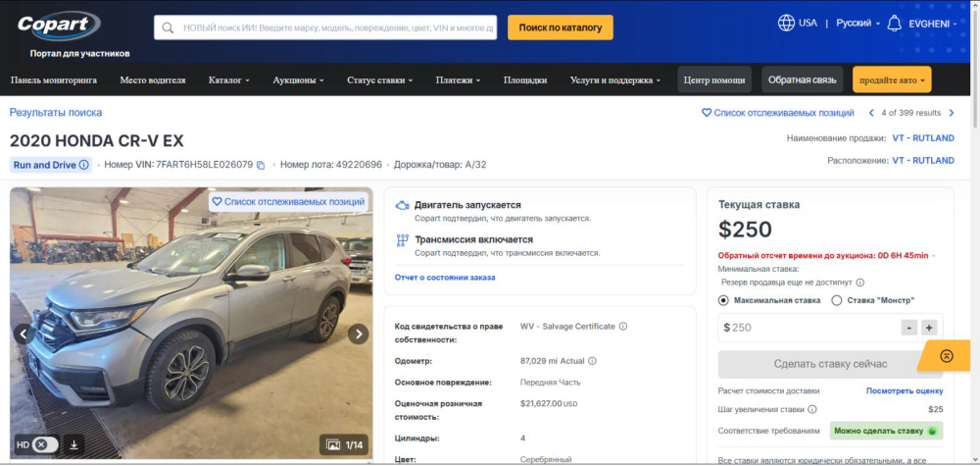Click info icon beside bid increment label
980x466 pixels.
pyautogui.click(x=811, y=410)
